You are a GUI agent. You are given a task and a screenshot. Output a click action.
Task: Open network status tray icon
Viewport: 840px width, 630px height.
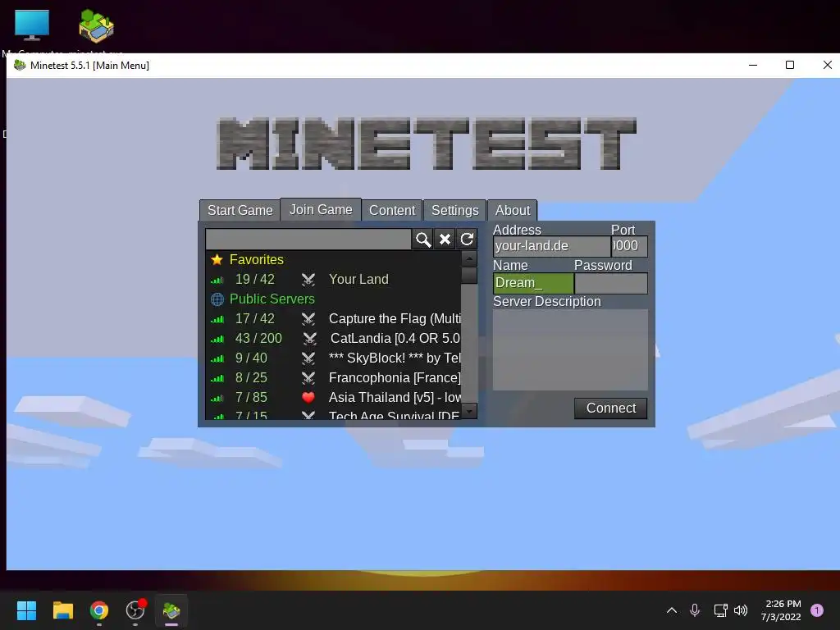coord(720,610)
